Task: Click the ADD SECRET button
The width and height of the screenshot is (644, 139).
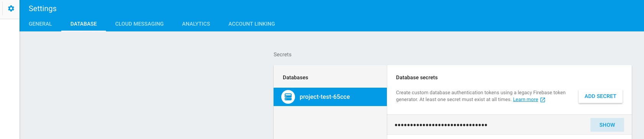Action: coord(600,96)
